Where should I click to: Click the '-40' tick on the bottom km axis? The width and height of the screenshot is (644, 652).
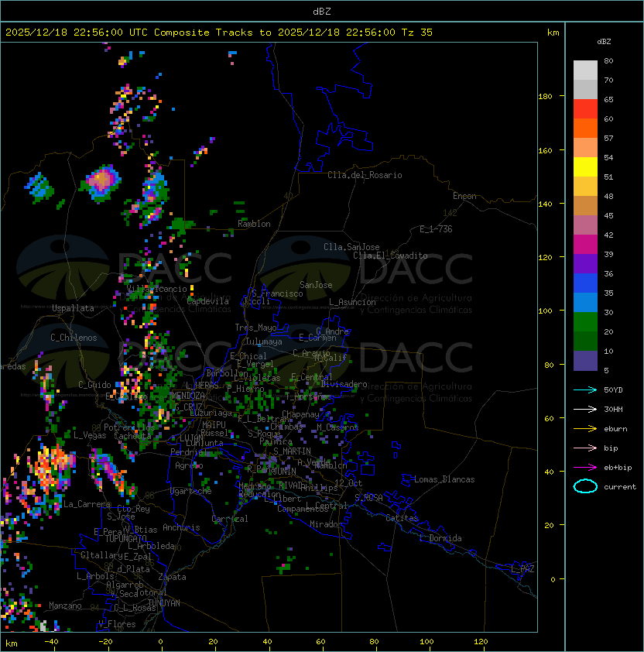coord(51,642)
